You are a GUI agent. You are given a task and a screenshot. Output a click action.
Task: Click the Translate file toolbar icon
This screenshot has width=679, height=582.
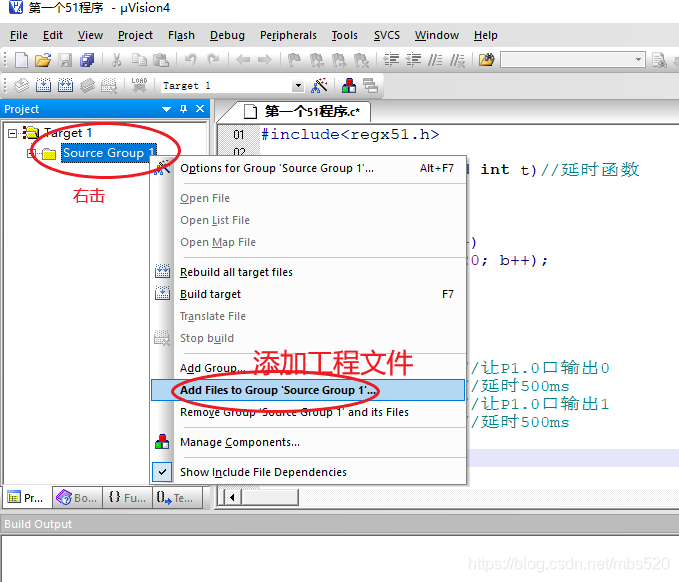pos(21,85)
